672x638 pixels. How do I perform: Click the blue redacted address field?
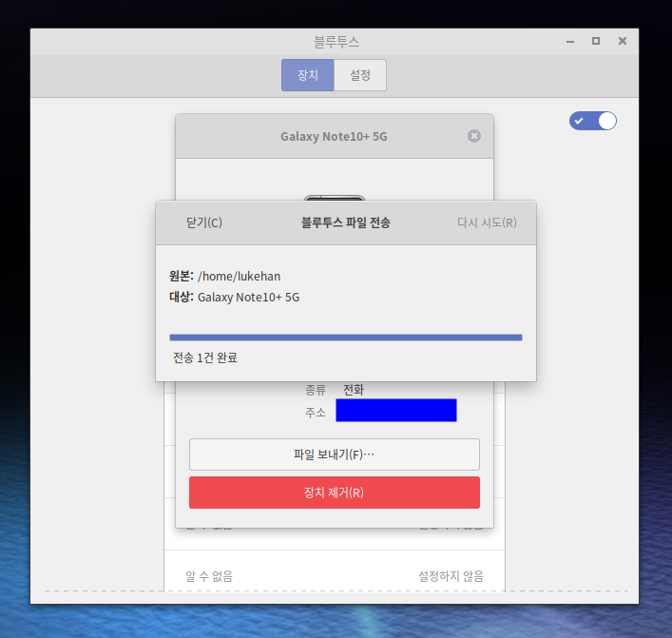396,411
